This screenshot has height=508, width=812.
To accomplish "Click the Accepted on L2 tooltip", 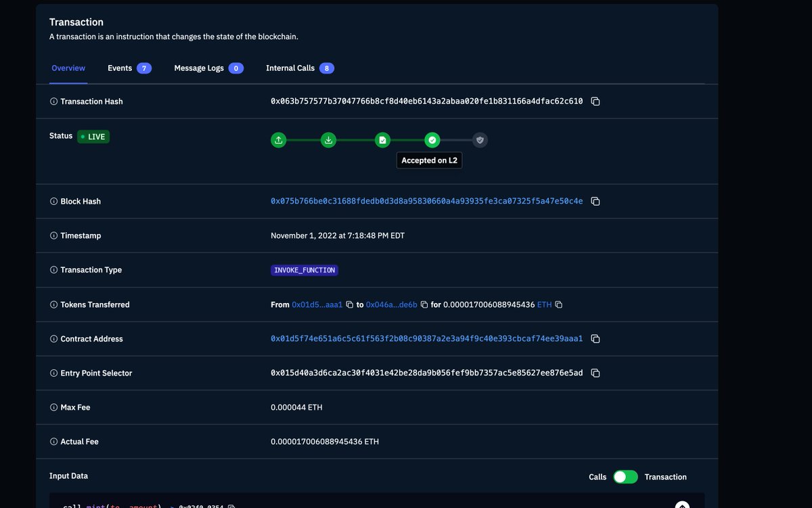I will [429, 160].
